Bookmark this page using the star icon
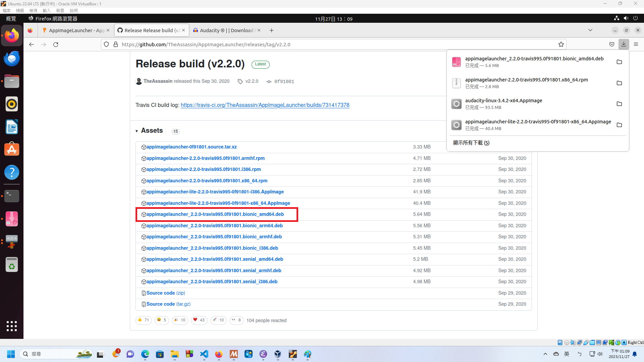644x362 pixels. [561, 44]
